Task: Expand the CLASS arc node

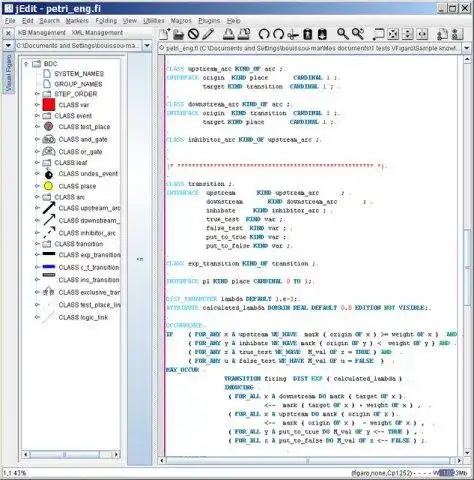Action: [x=37, y=197]
